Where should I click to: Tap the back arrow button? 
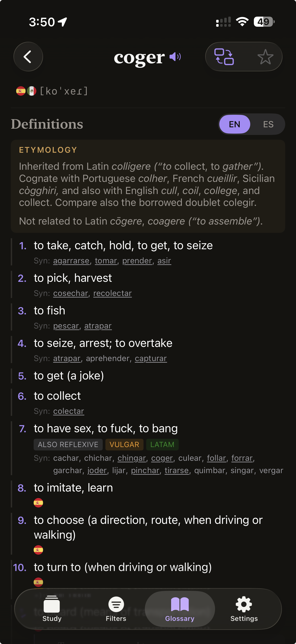[x=28, y=57]
